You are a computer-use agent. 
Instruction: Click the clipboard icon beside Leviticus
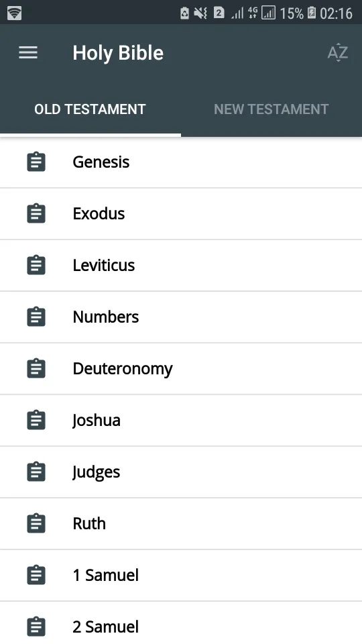tap(36, 265)
